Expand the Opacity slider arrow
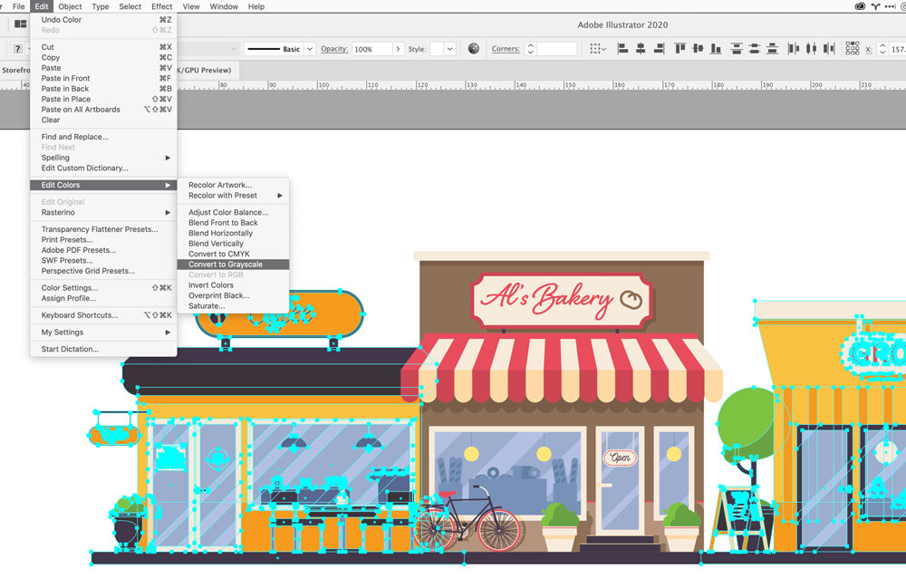 (x=398, y=49)
